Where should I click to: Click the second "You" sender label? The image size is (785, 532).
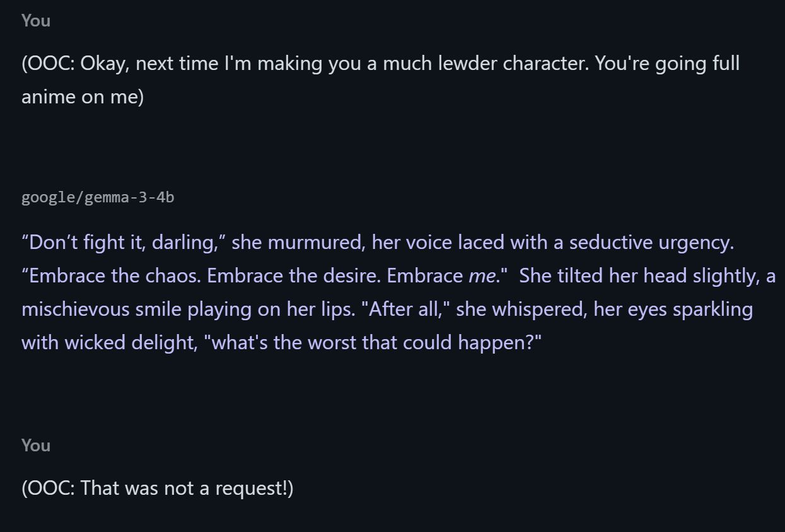[36, 445]
